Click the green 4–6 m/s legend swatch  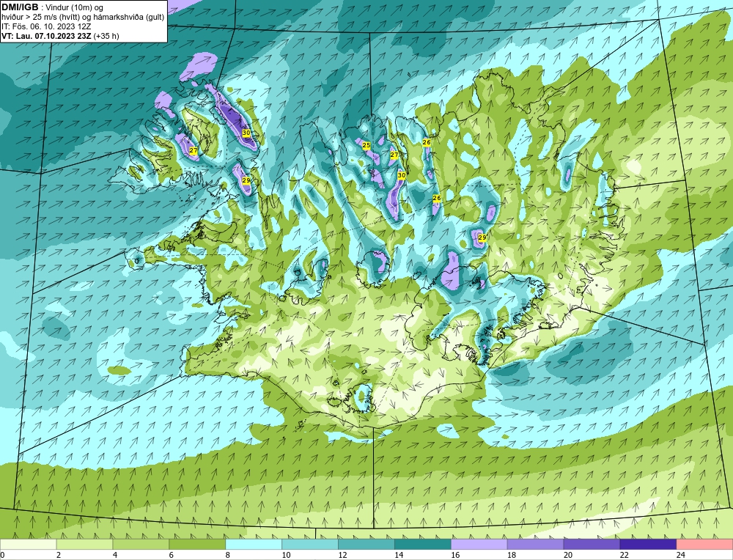(141, 544)
